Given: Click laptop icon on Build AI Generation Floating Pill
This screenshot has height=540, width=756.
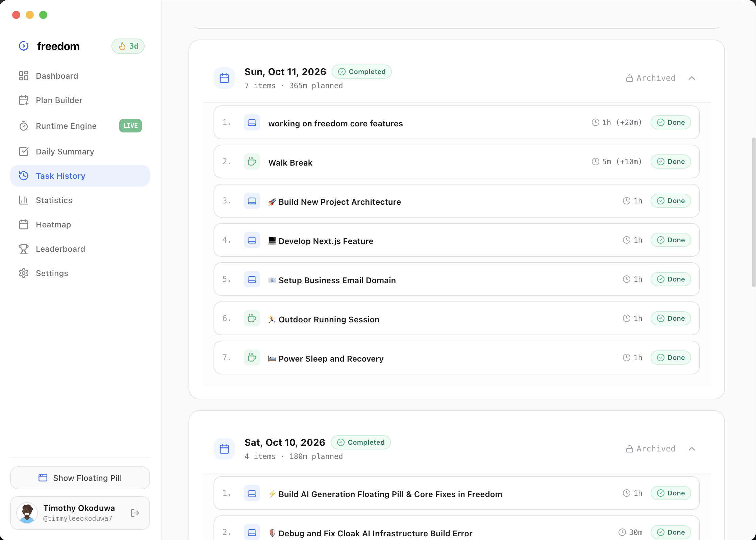Looking at the screenshot, I should [252, 493].
